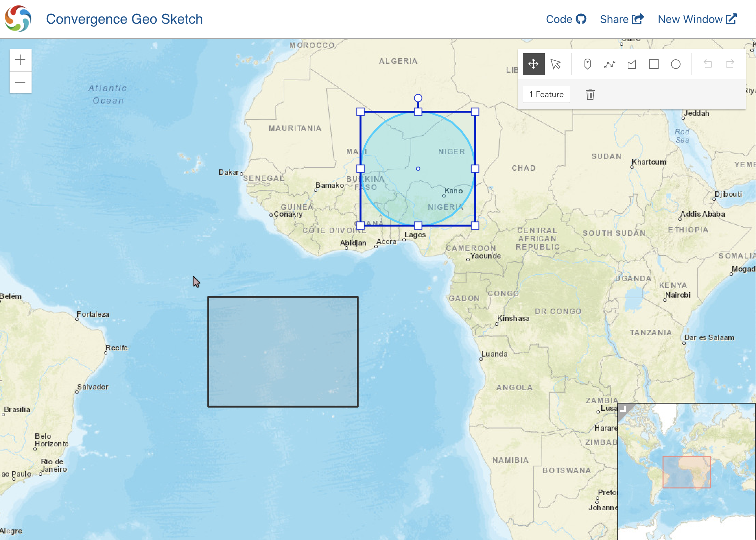
Task: Pick the polygon drawing tool
Action: 631,64
